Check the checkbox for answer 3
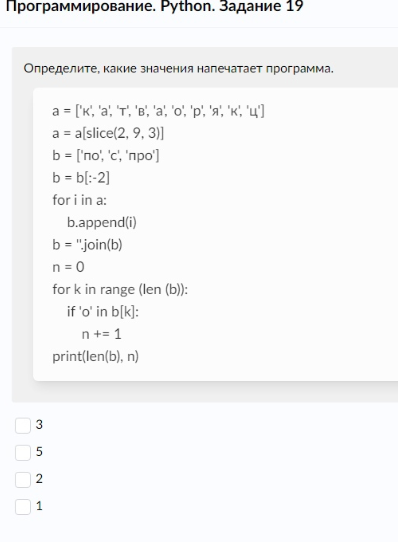 (x=23, y=425)
